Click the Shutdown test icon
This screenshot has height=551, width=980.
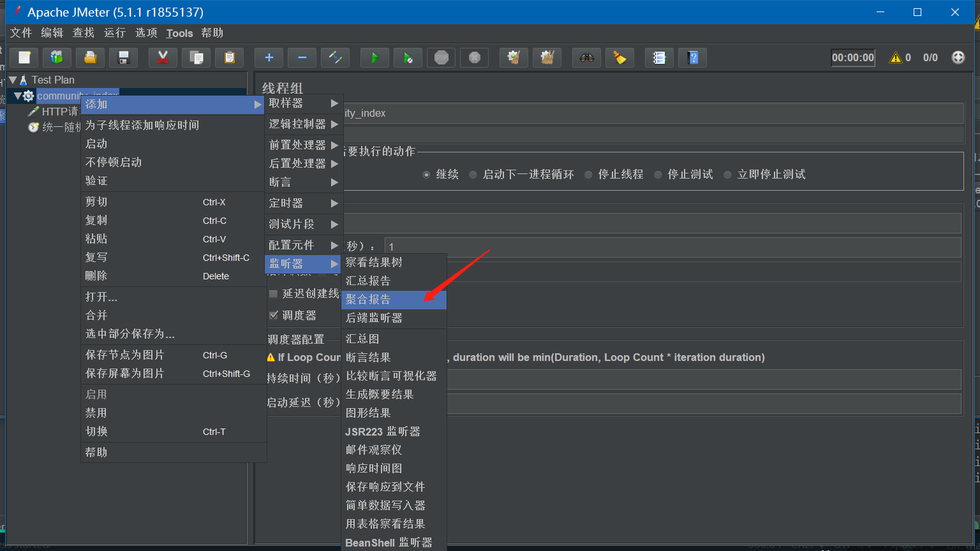click(x=474, y=57)
